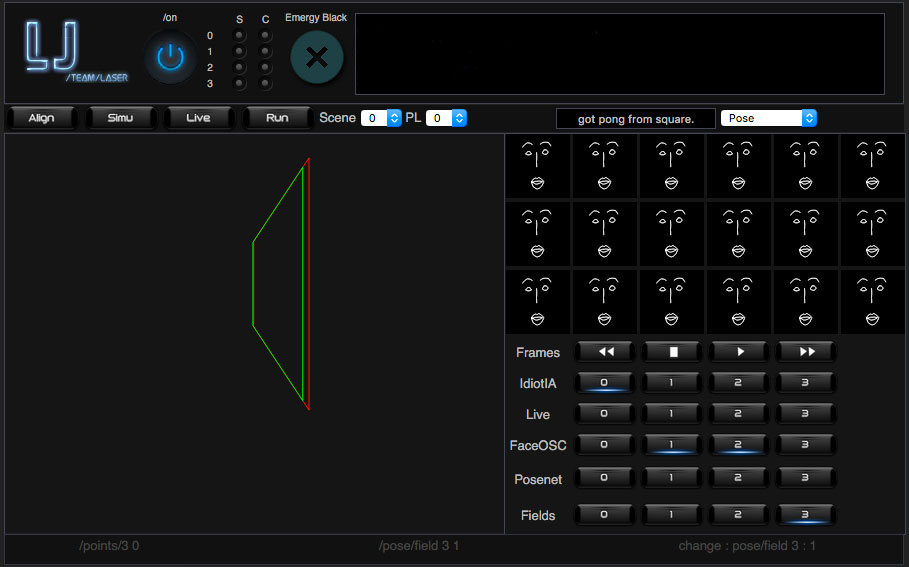This screenshot has width=909, height=567.
Task: Open the PL number dropdown
Action: pos(446,118)
